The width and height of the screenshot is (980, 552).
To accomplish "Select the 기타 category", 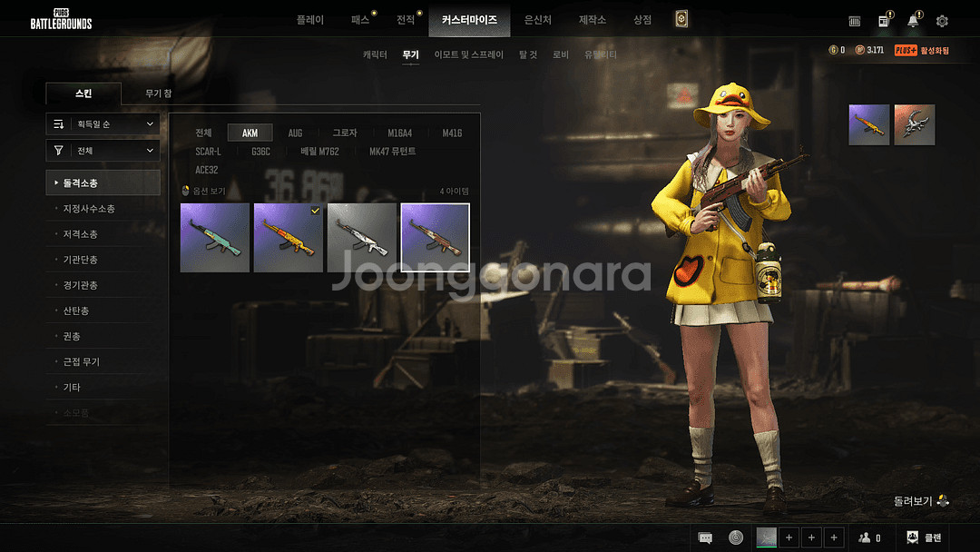I will [x=103, y=388].
